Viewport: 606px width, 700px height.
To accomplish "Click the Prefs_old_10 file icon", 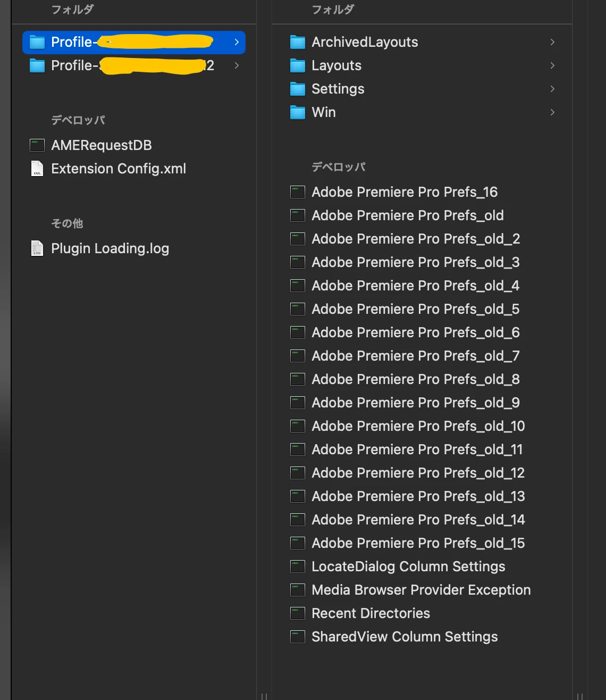I will click(298, 426).
